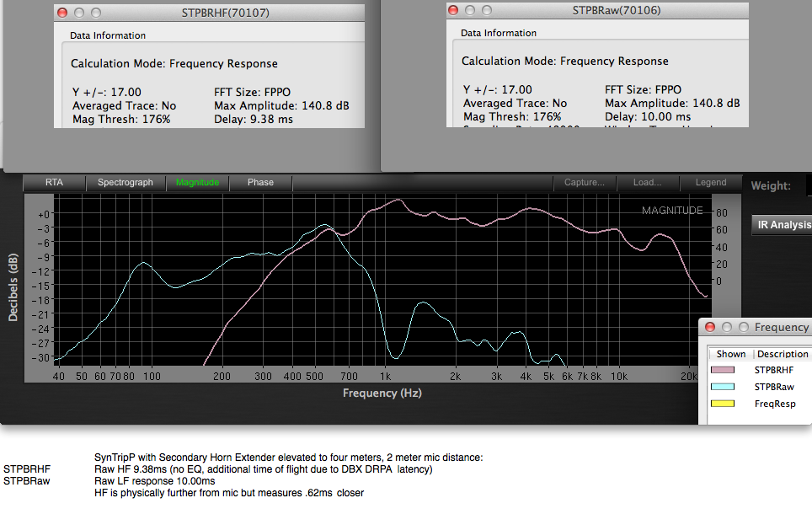The height and width of the screenshot is (514, 812).
Task: Click the Frequency (Hz) axis label
Action: [x=382, y=394]
